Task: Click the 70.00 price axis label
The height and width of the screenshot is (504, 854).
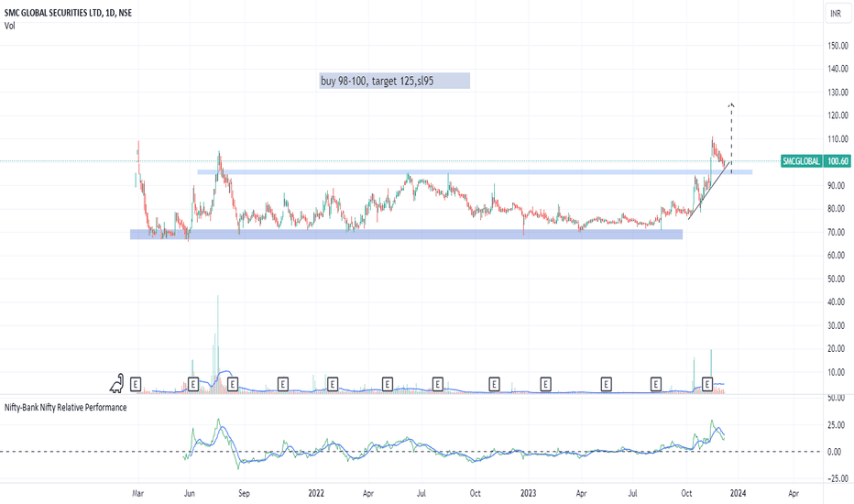Action: [838, 232]
